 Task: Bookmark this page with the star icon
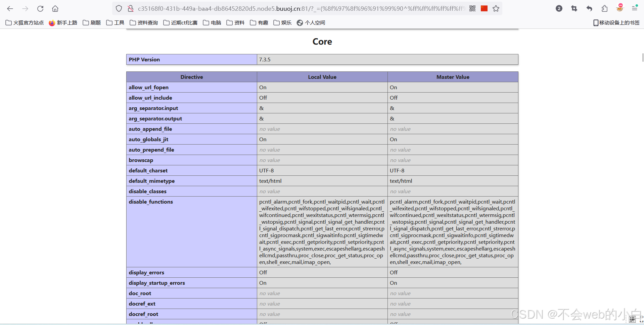click(x=496, y=9)
